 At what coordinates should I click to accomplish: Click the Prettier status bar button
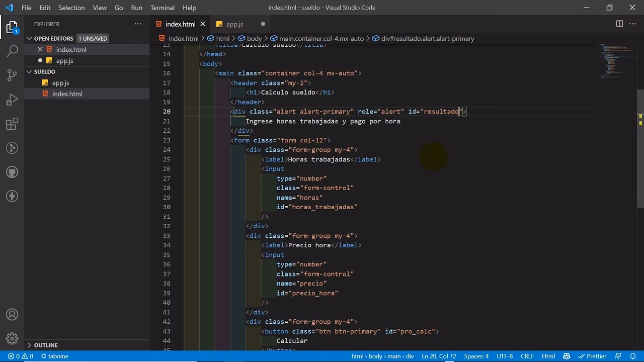click(592, 356)
